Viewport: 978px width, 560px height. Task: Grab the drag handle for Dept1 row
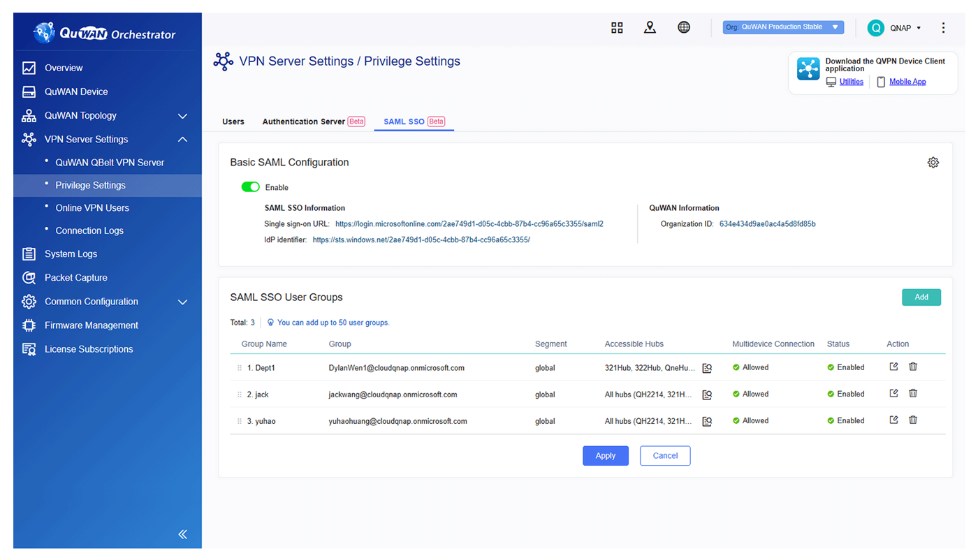point(240,368)
